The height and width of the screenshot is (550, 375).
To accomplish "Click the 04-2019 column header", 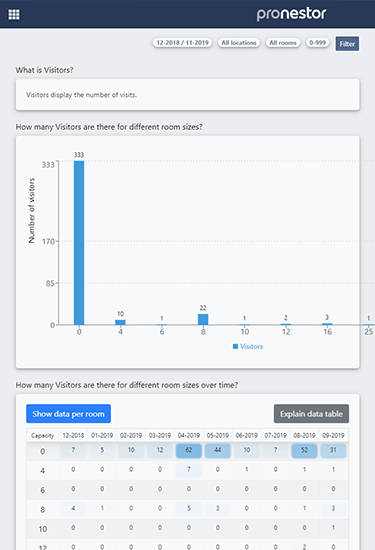I will click(x=189, y=435).
